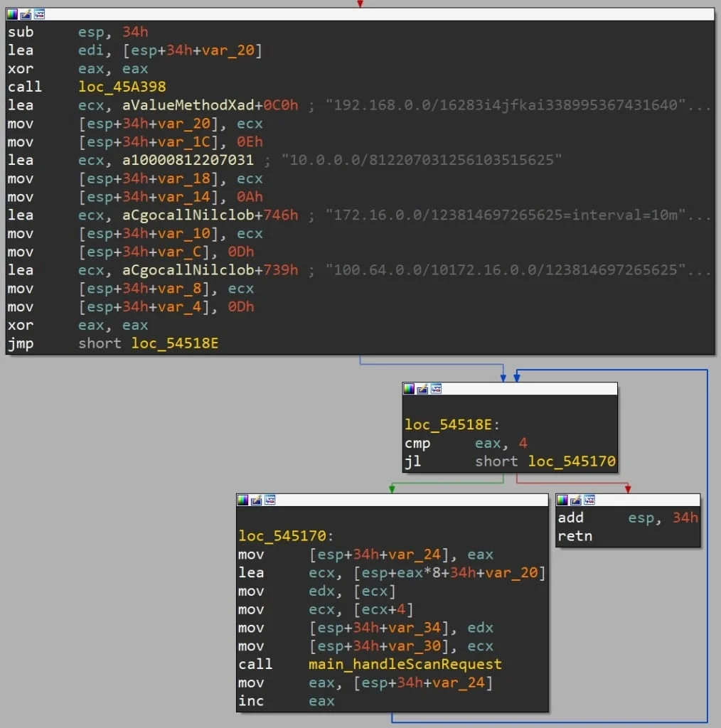Viewport: 721px width, 728px height.
Task: Click the a10000812207031 string reference
Action: pos(188,160)
